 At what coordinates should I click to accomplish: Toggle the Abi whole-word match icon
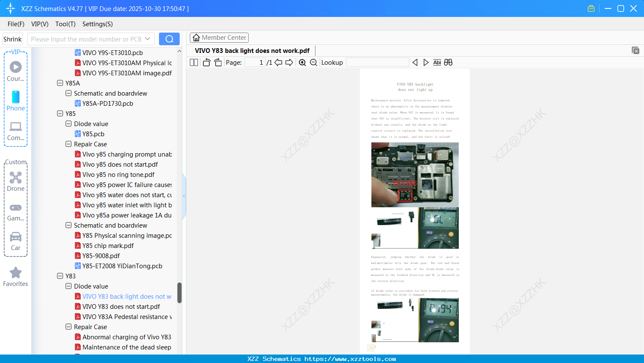tap(437, 63)
